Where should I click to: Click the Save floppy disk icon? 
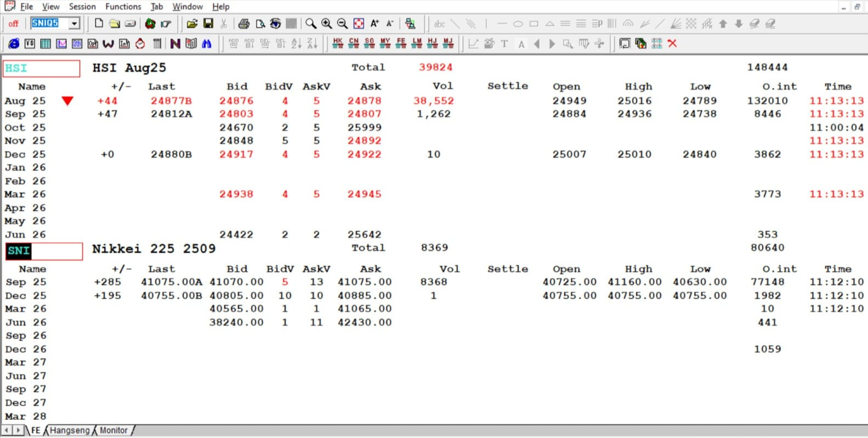click(x=208, y=24)
